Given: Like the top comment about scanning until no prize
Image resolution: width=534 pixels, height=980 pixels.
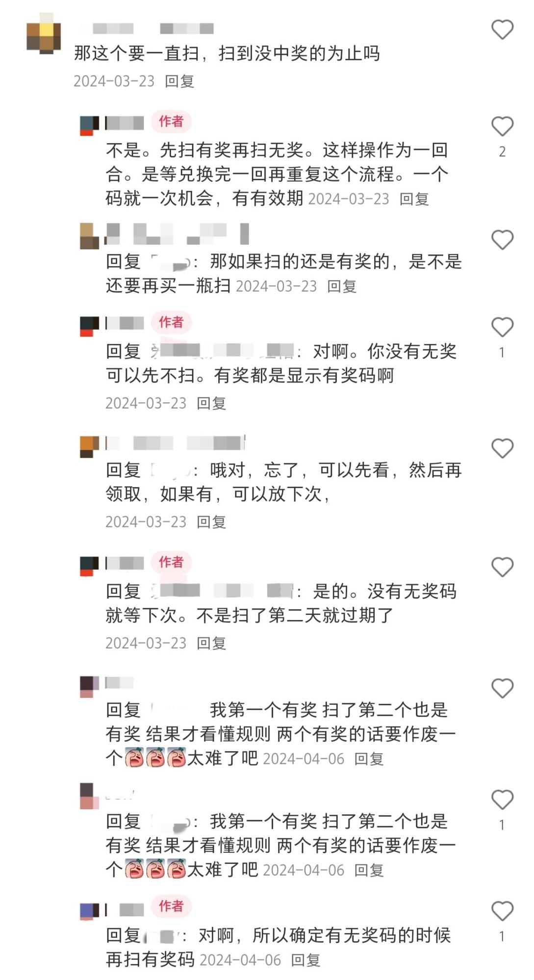Looking at the screenshot, I should [502, 30].
